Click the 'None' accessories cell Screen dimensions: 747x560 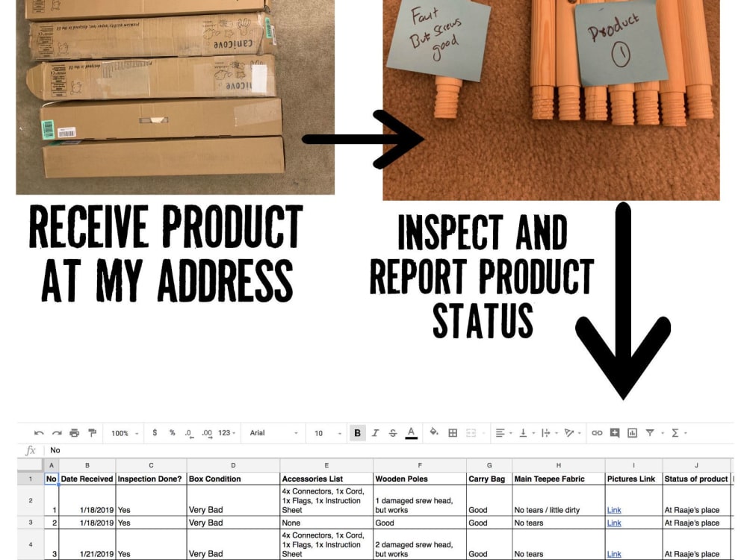click(x=326, y=523)
